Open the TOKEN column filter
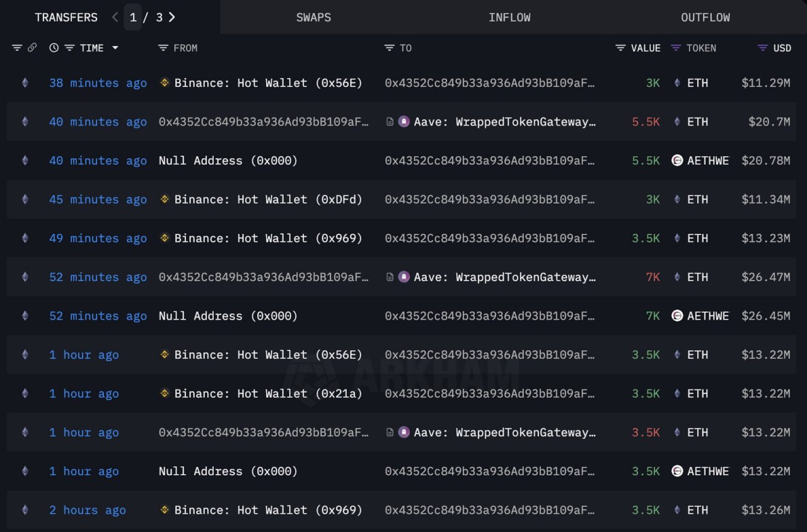Viewport: 807px width, 532px height. [676, 48]
